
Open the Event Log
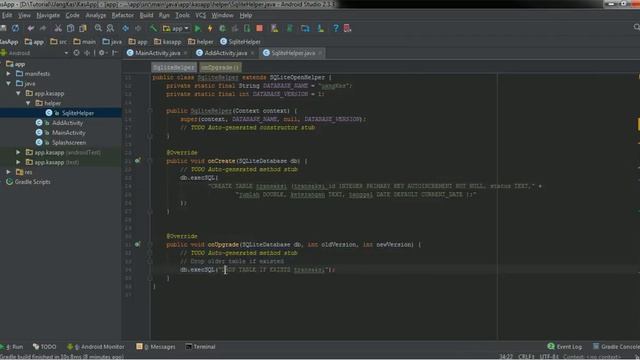(x=565, y=347)
